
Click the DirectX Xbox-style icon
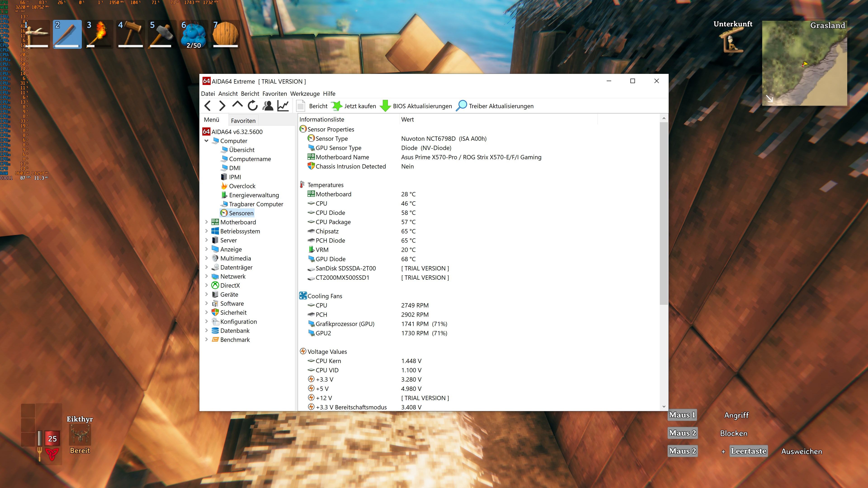tap(215, 285)
